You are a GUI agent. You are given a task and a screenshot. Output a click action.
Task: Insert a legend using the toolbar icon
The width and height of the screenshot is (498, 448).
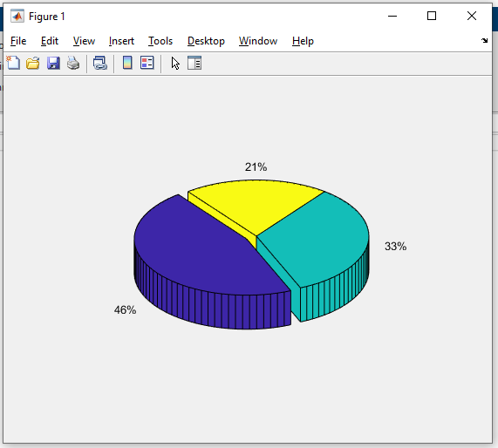pyautogui.click(x=147, y=63)
